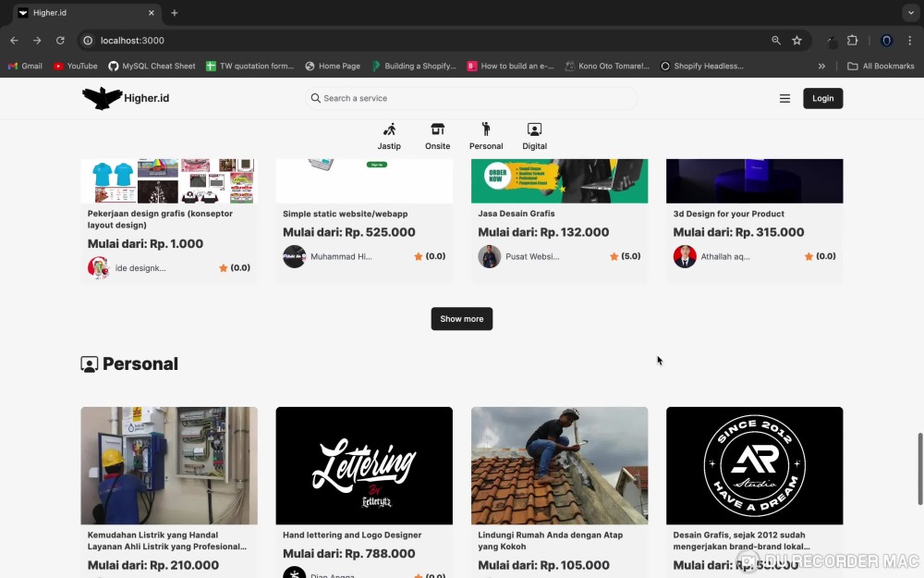Open the Shopify Headless bookmark
The height and width of the screenshot is (578, 924).
pyautogui.click(x=702, y=66)
